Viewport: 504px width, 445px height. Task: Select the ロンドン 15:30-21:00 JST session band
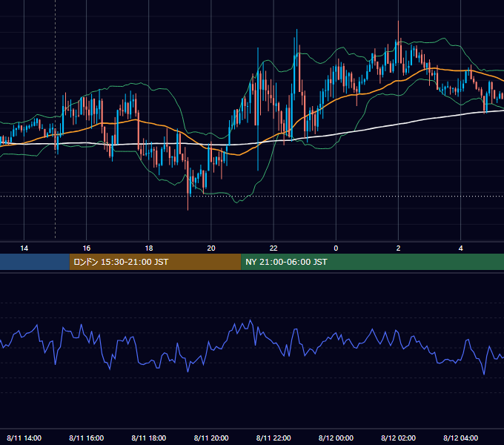point(155,262)
